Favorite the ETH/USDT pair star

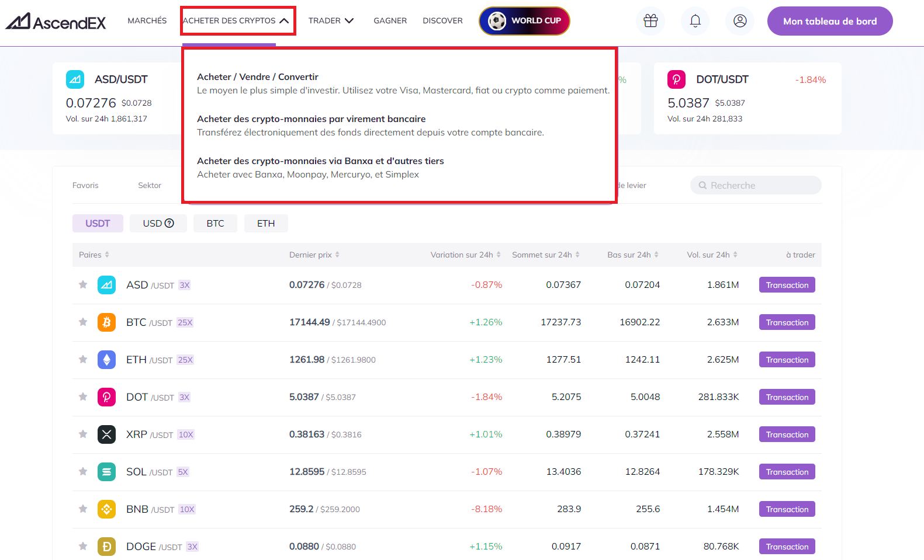pyautogui.click(x=83, y=359)
